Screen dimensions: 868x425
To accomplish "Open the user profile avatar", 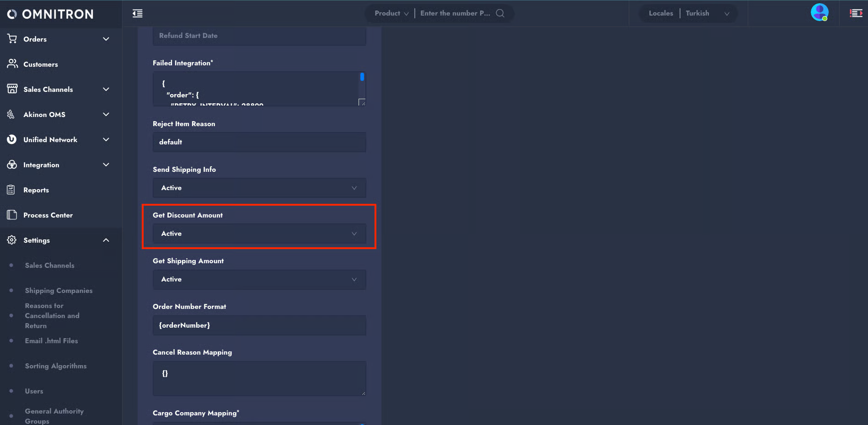I will coord(819,12).
